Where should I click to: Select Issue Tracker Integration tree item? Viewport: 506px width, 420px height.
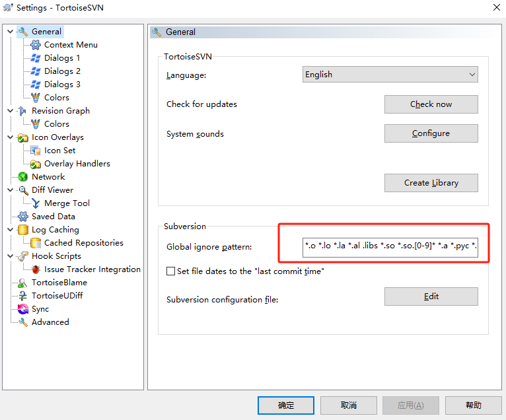click(92, 269)
